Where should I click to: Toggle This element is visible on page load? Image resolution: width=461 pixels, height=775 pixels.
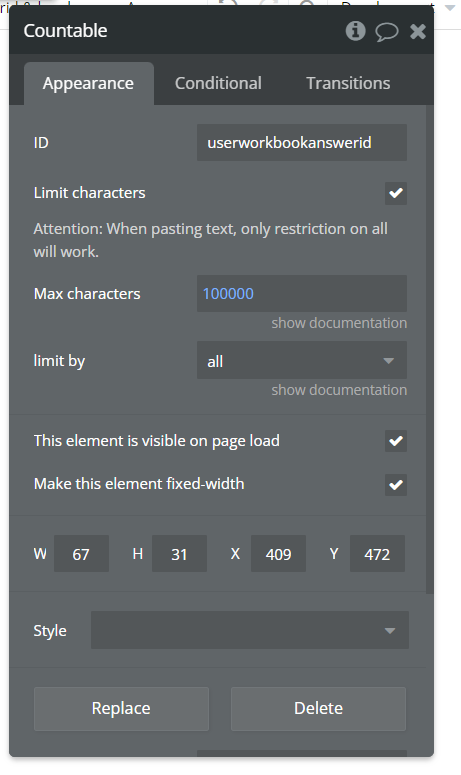[x=396, y=441]
